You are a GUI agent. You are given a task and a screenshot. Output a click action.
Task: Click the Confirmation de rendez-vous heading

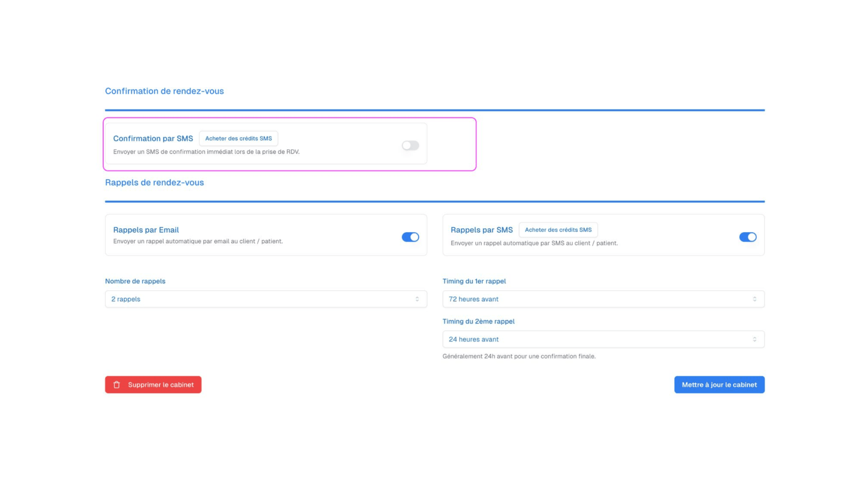point(165,91)
